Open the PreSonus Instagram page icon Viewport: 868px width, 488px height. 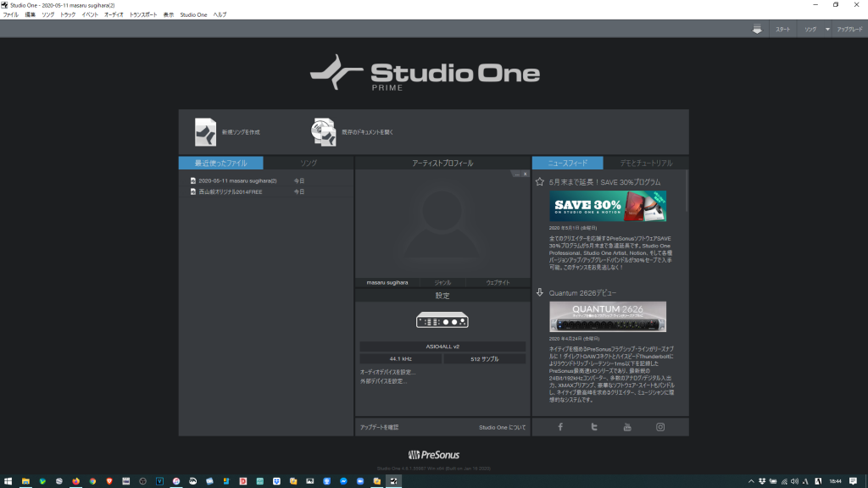[660, 427]
